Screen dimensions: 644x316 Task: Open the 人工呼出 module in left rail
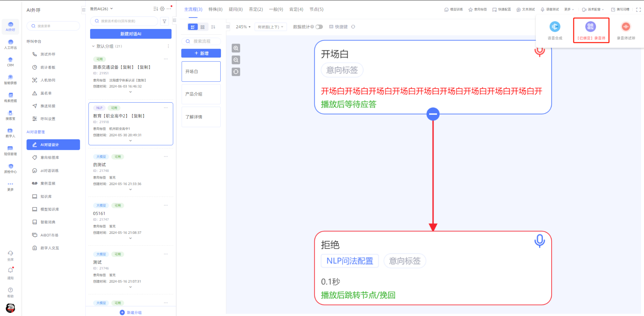10,44
